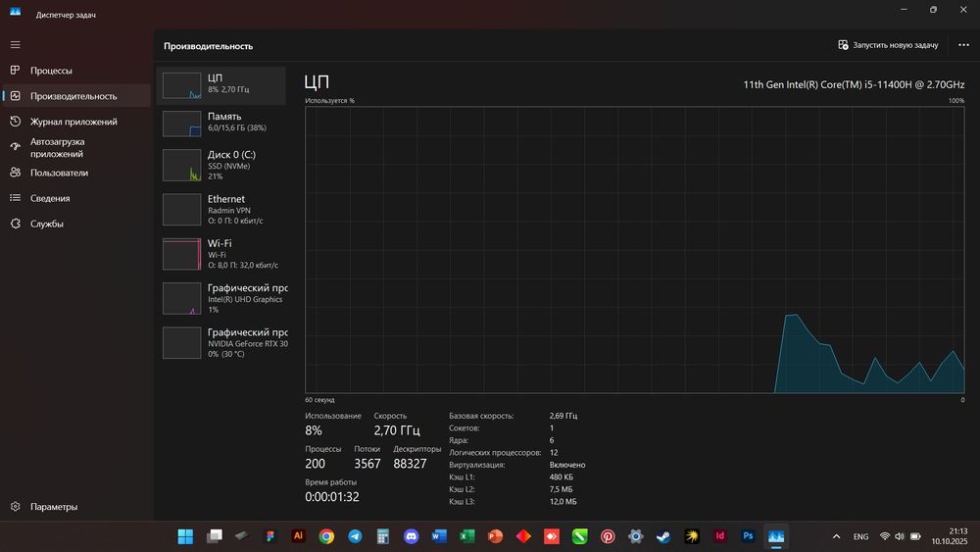
Task: Switch the ENG input language indicator
Action: [860, 536]
